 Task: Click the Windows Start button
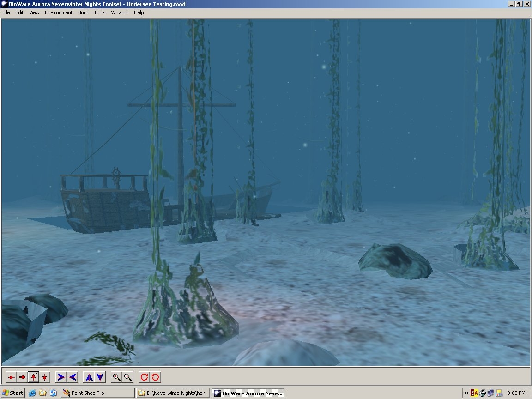coord(13,393)
